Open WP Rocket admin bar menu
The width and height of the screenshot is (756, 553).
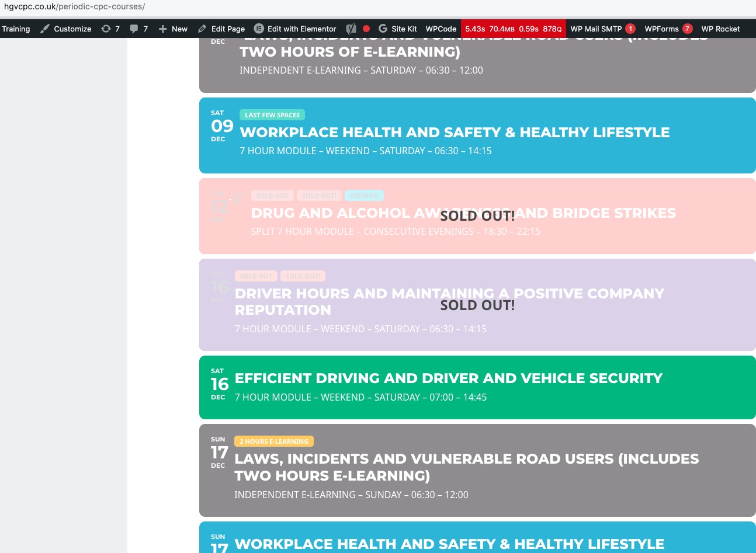coord(720,29)
